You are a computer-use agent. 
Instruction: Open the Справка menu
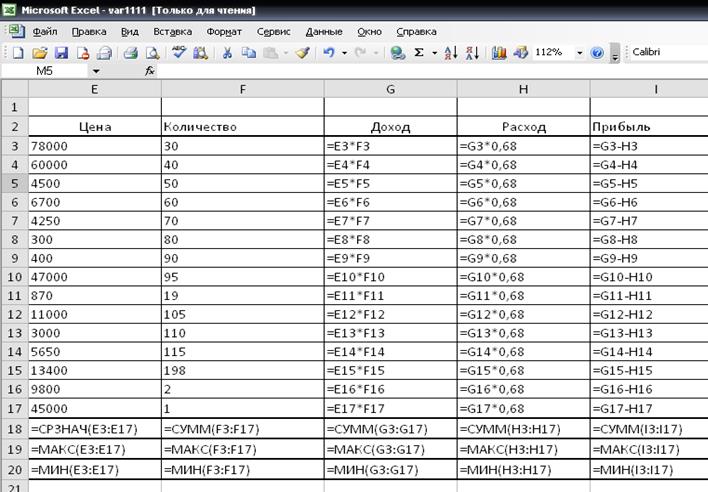(416, 32)
